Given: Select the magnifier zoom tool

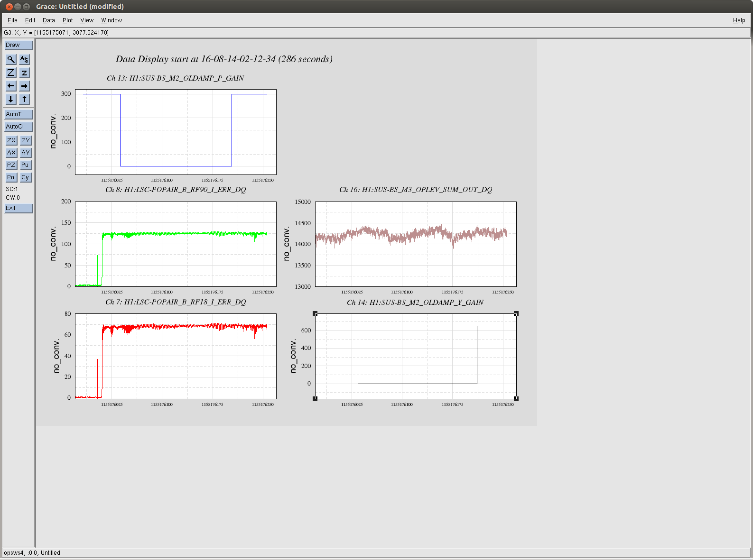Looking at the screenshot, I should [11, 59].
